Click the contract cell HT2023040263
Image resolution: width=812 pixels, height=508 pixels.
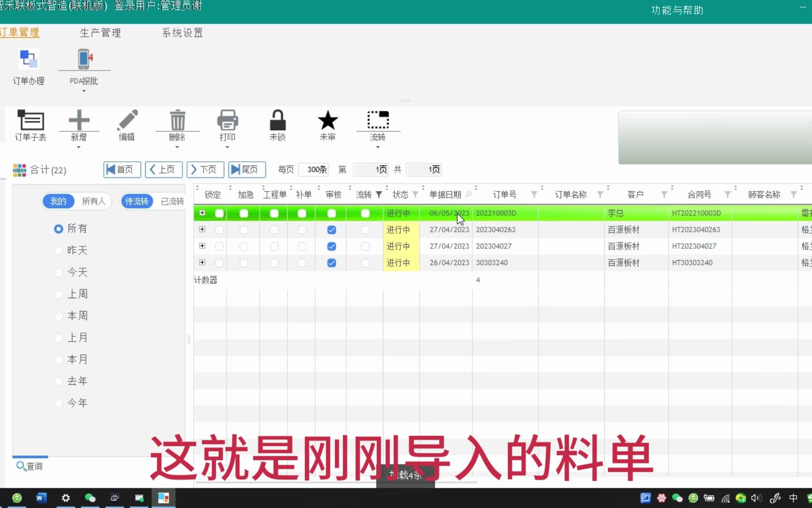click(696, 230)
